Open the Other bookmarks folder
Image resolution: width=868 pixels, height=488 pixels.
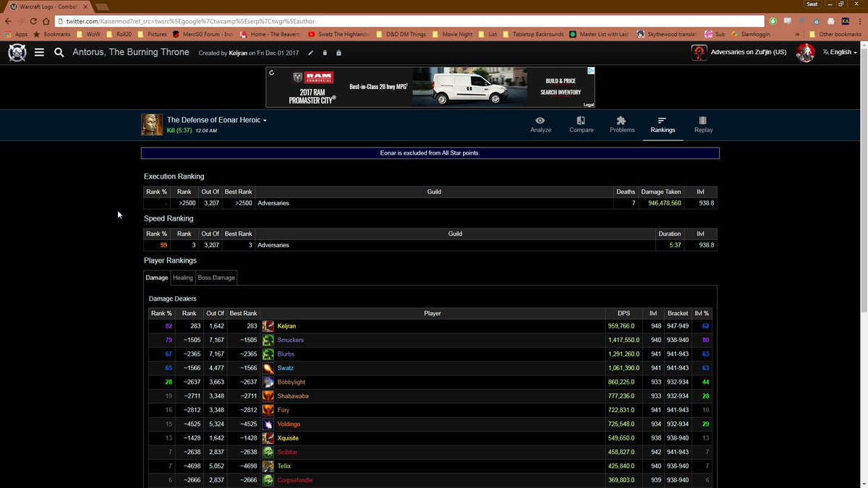[x=835, y=34]
